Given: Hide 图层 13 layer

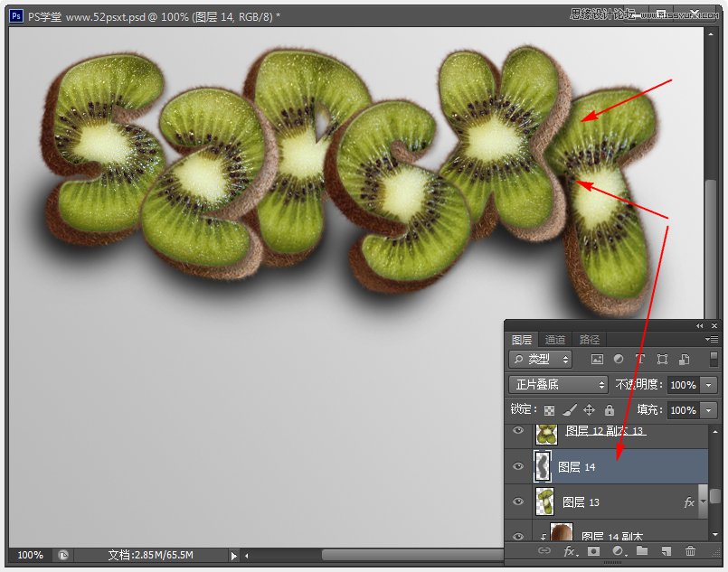Looking at the screenshot, I should pos(518,502).
